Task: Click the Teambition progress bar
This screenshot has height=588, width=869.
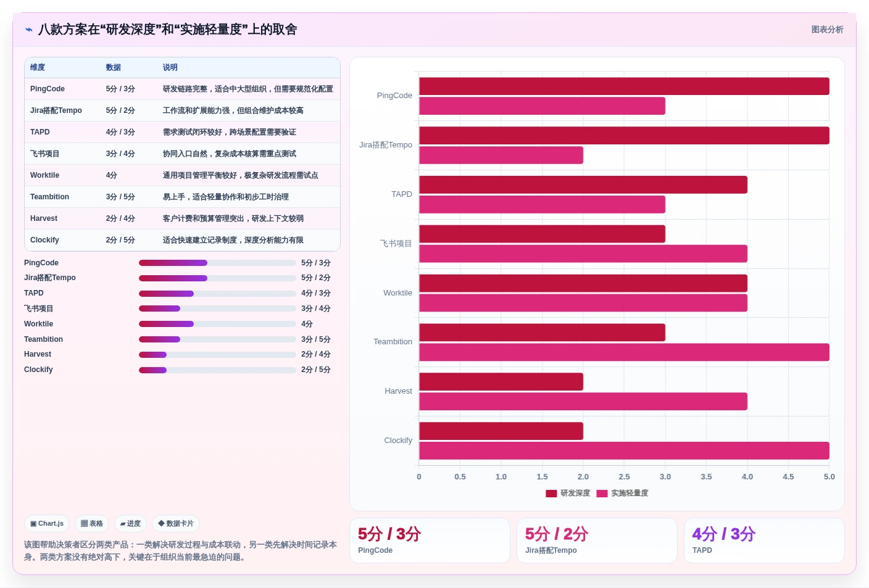Action: (217, 339)
